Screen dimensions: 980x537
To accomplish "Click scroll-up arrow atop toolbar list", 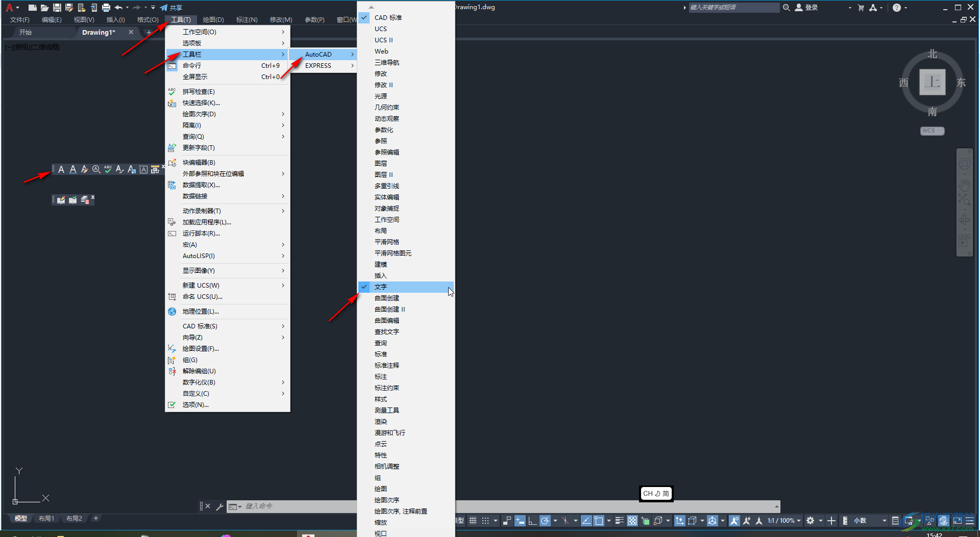I will pos(371,7).
